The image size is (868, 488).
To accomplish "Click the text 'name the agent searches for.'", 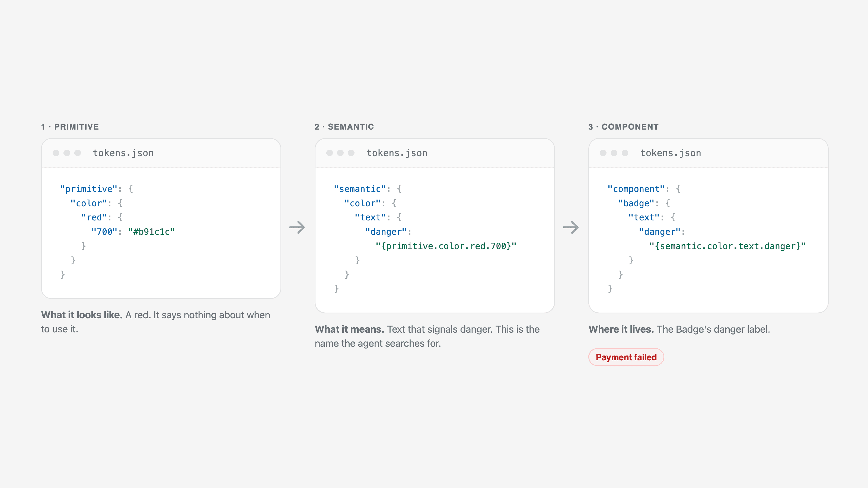I will (378, 343).
